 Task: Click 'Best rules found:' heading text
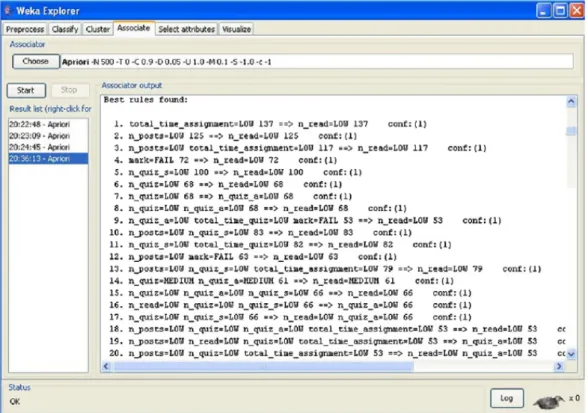(146, 100)
